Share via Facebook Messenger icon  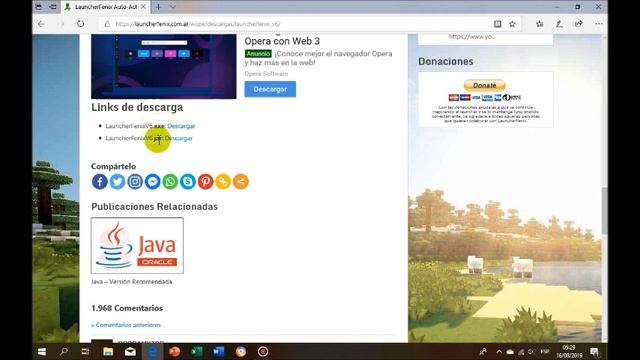pos(153,182)
